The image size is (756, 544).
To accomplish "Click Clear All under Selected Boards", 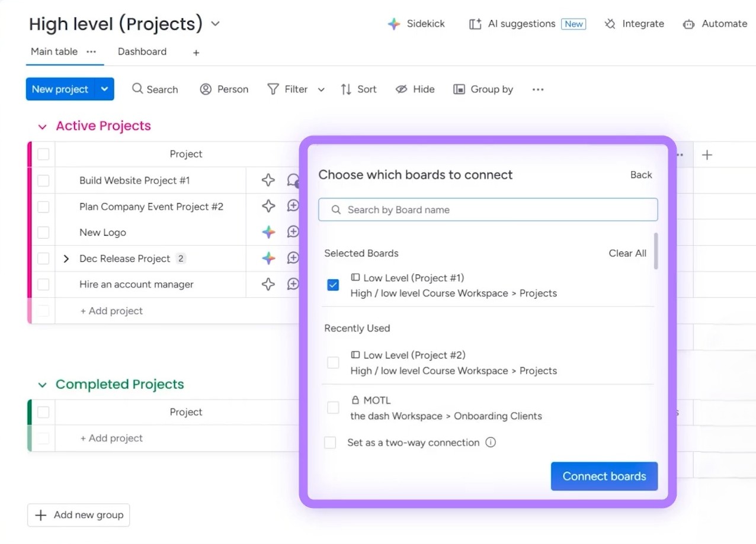I will coord(627,253).
